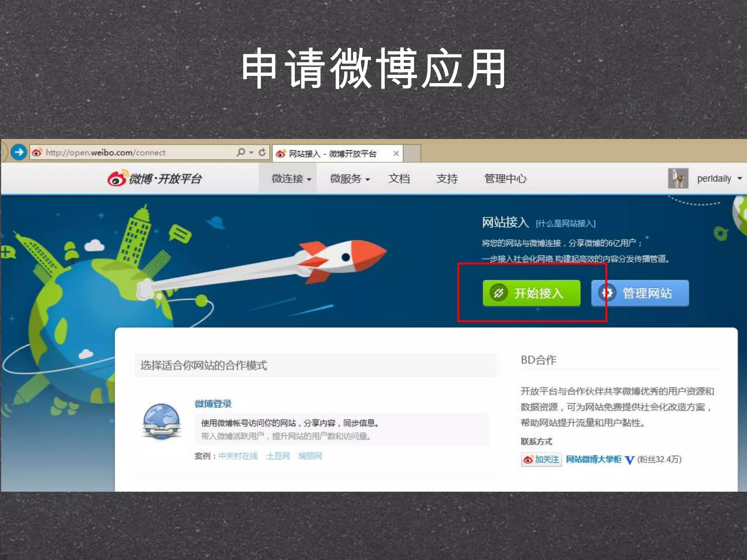
Task: Click the 微博登录 heading link
Action: click(x=213, y=404)
